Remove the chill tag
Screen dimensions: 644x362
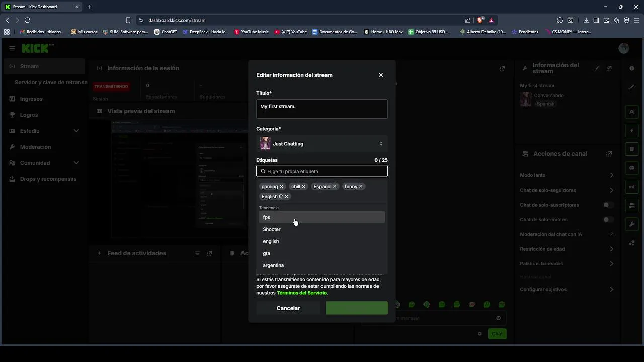click(303, 187)
